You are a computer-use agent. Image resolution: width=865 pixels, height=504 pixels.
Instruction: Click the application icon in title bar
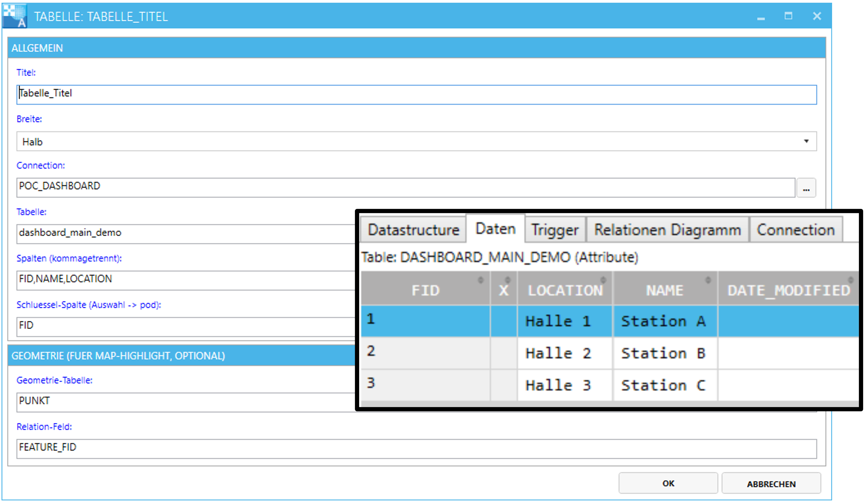(14, 16)
